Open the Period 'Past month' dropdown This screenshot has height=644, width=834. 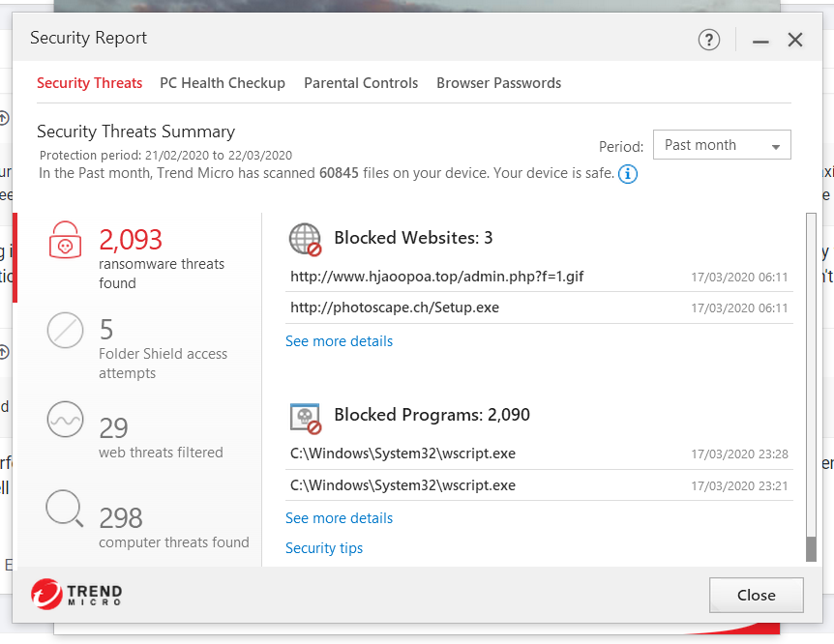(x=722, y=145)
